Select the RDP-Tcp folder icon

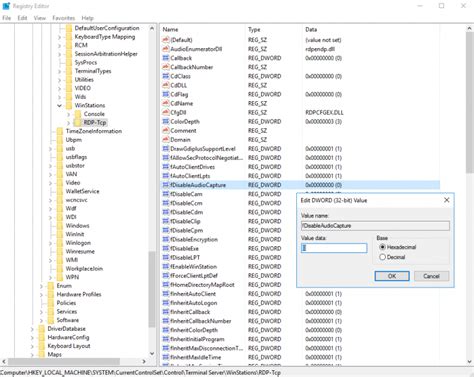tap(77, 122)
